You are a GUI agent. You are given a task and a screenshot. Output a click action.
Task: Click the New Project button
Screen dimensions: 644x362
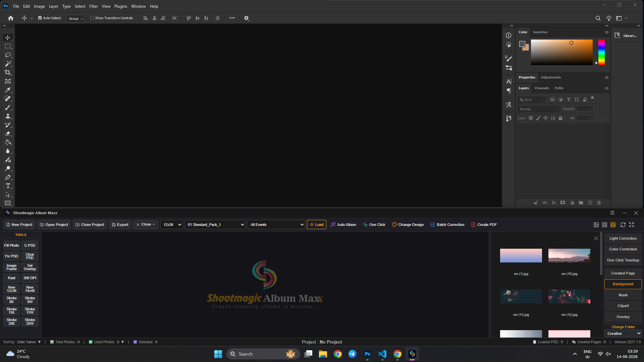pyautogui.click(x=19, y=225)
